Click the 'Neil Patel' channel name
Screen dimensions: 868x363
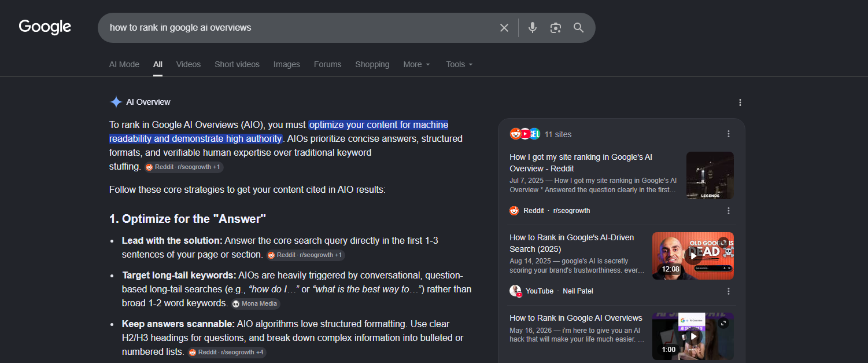[578, 291]
